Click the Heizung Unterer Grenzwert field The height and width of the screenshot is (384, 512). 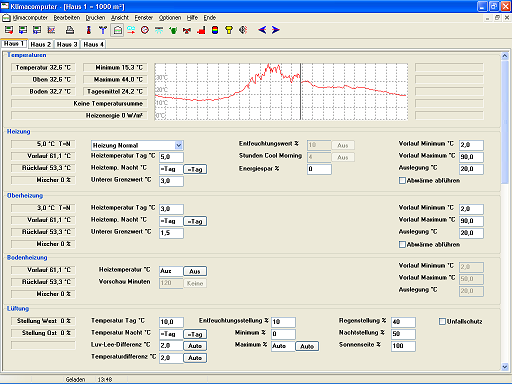pos(171,181)
